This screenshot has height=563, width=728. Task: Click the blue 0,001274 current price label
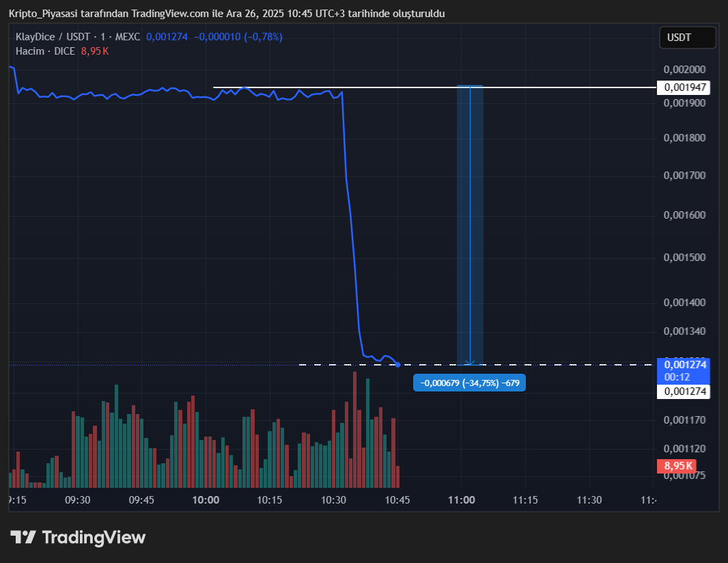683,365
